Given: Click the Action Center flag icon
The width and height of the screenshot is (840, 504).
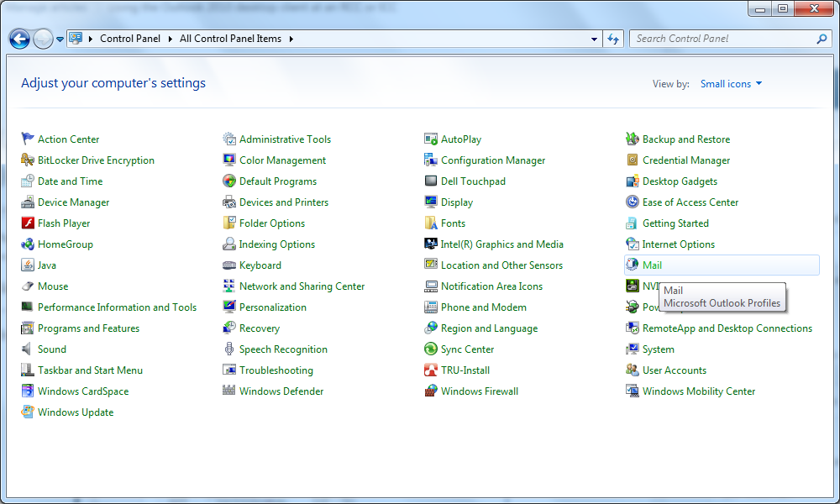Looking at the screenshot, I should coord(28,139).
